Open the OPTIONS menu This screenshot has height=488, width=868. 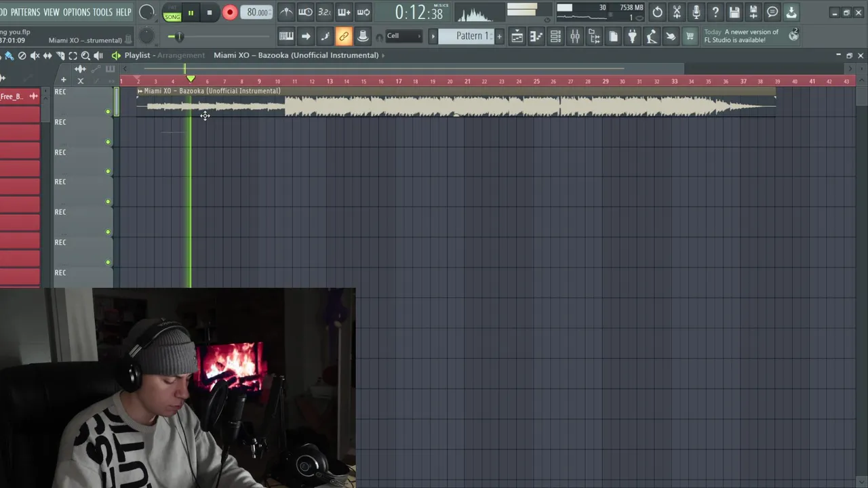(76, 12)
